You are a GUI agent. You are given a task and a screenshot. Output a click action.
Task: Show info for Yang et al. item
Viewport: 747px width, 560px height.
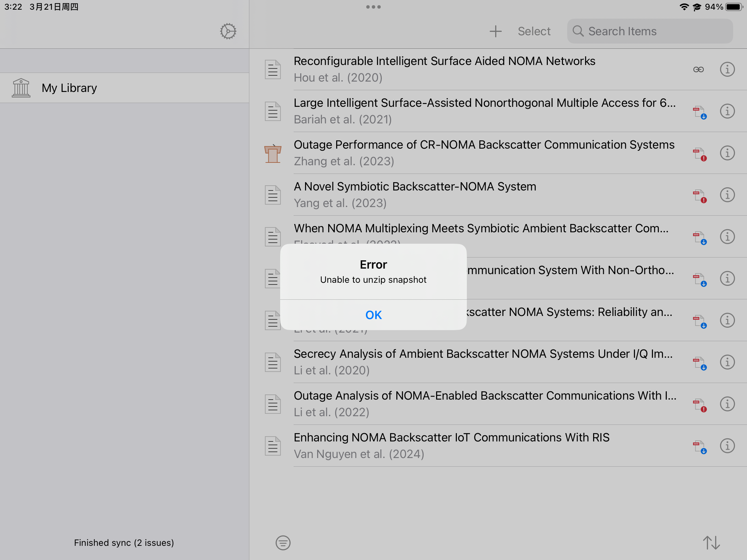tap(727, 195)
